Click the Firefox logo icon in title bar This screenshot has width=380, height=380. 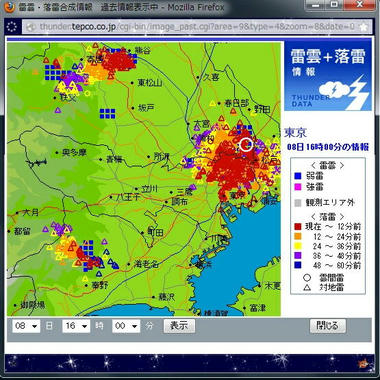(x=10, y=7)
